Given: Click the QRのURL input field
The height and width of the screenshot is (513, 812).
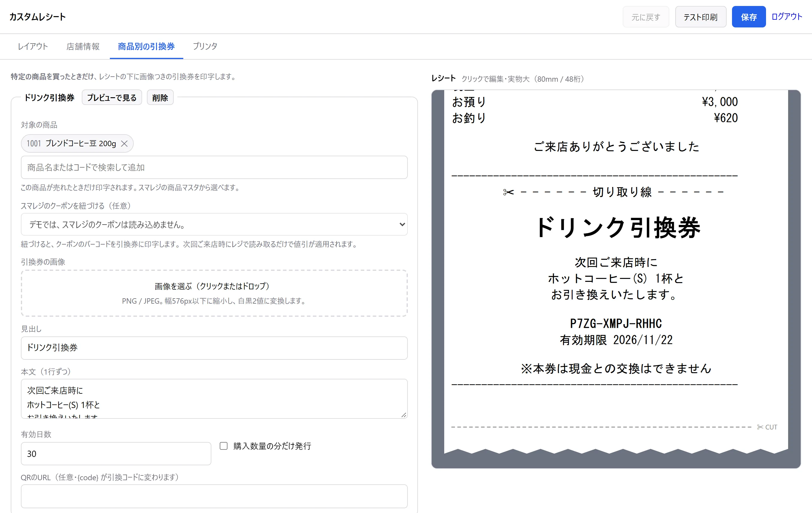Looking at the screenshot, I should tap(214, 496).
